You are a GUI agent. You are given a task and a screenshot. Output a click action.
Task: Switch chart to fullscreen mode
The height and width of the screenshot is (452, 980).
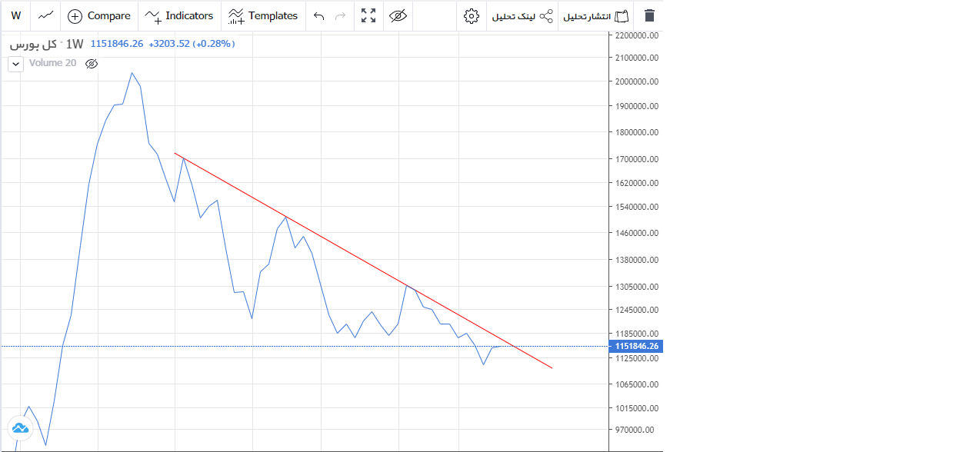368,15
